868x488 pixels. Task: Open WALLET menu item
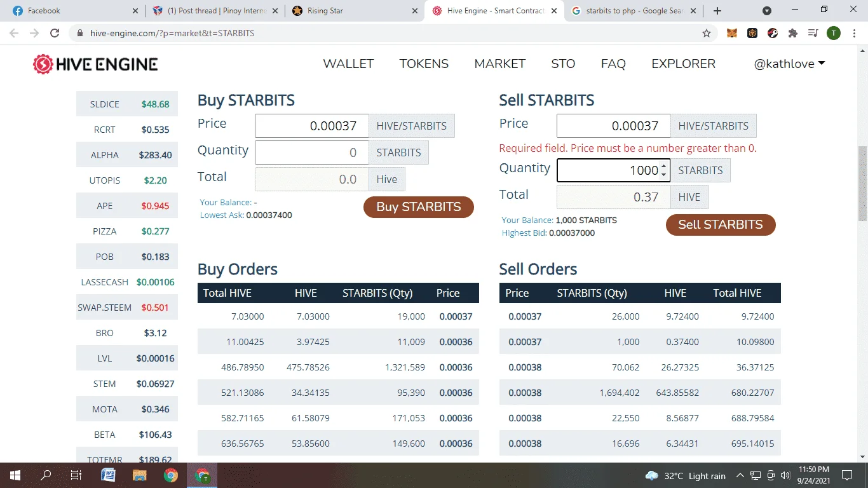pos(348,64)
